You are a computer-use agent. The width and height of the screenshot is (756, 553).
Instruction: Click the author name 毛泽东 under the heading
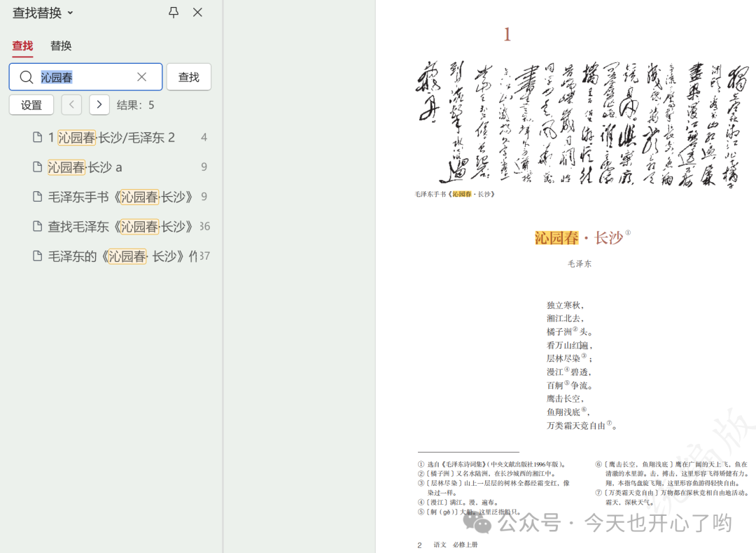[580, 264]
